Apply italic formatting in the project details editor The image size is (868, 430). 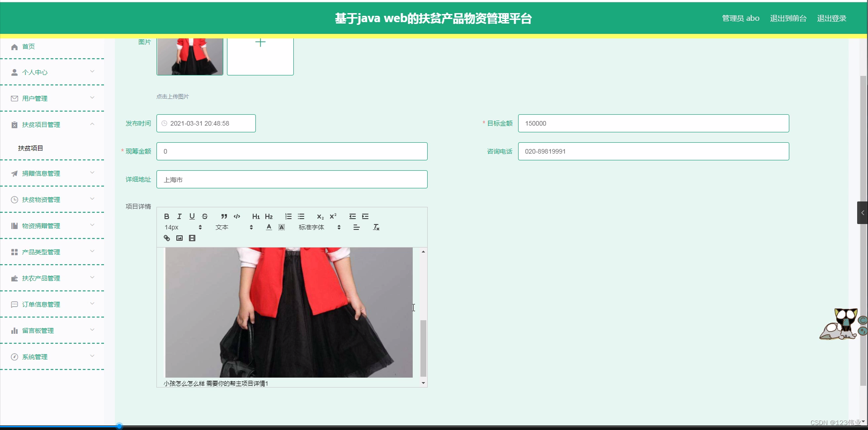pyautogui.click(x=179, y=216)
